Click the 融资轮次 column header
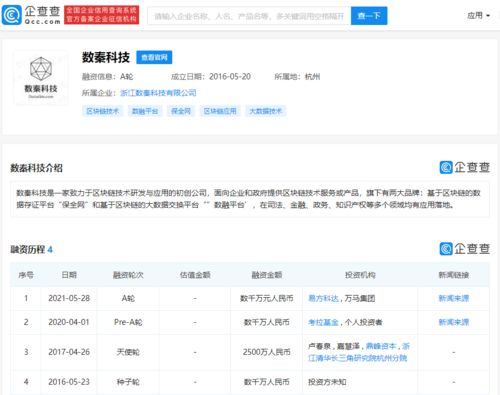The height and width of the screenshot is (395, 500). [128, 275]
